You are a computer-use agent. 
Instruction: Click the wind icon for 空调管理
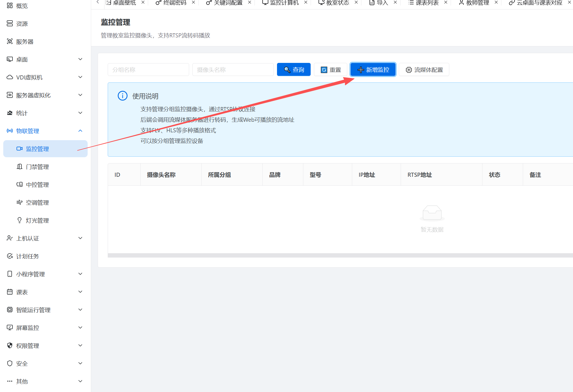tap(20, 202)
